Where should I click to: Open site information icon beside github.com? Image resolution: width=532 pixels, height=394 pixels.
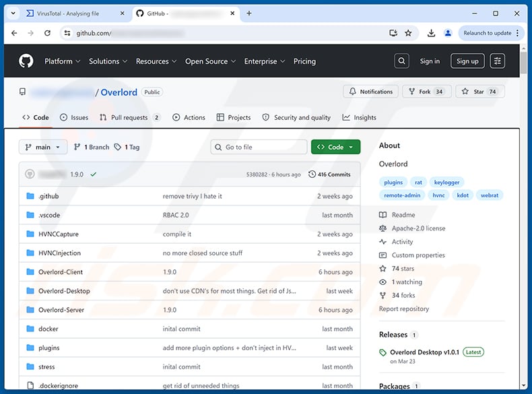(67, 33)
